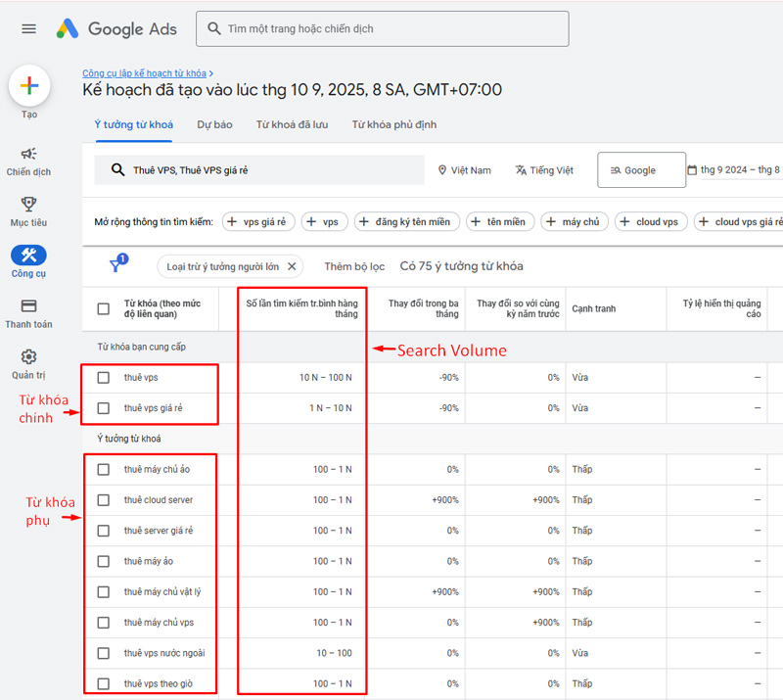This screenshot has width=783, height=700.
Task: Check the thuê vps keyword checkbox
Action: pos(103,377)
